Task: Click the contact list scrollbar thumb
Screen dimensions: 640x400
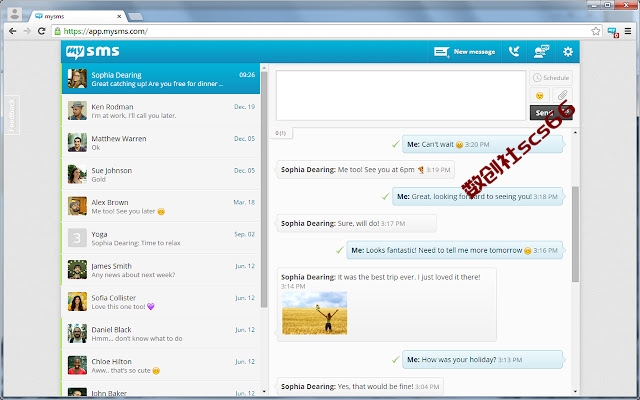Action: (x=264, y=189)
